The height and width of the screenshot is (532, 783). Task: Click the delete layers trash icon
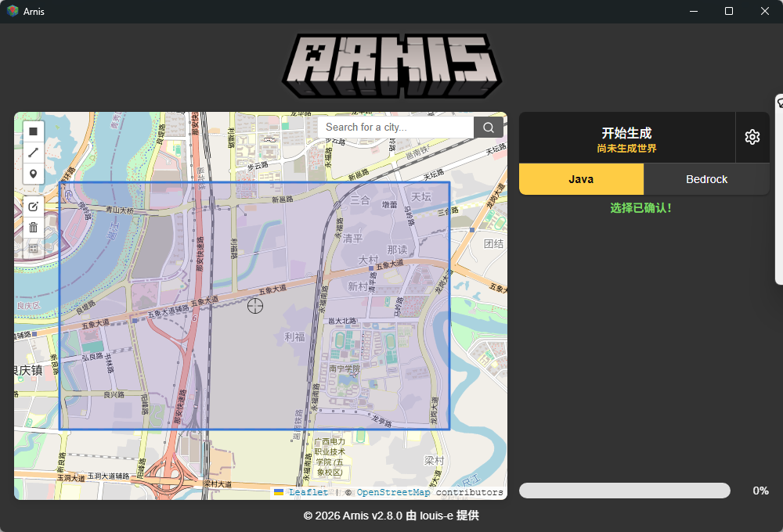tap(34, 228)
